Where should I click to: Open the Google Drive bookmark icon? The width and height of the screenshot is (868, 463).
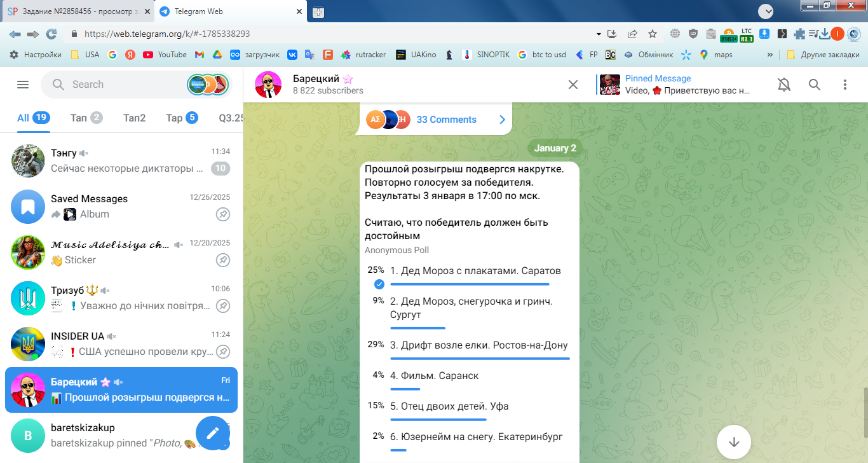point(216,55)
